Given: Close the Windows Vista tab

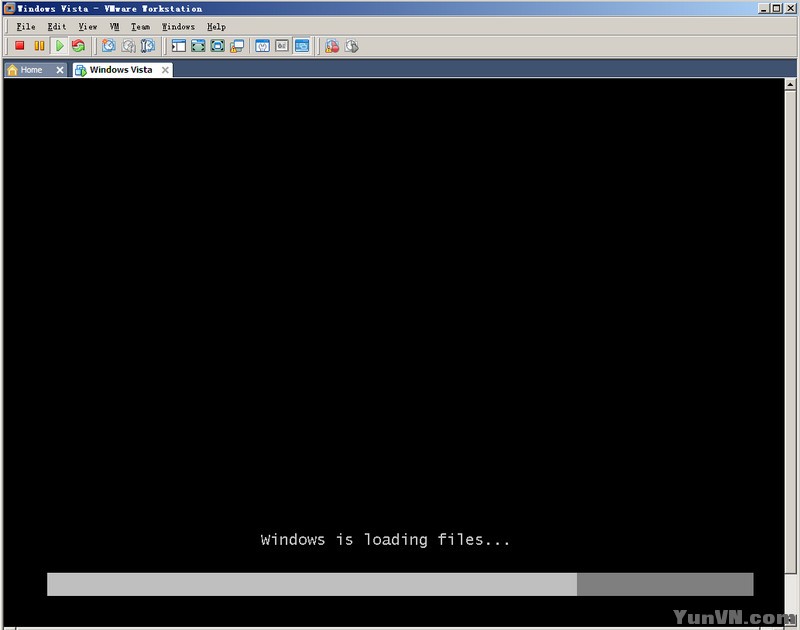Looking at the screenshot, I should click(x=165, y=70).
